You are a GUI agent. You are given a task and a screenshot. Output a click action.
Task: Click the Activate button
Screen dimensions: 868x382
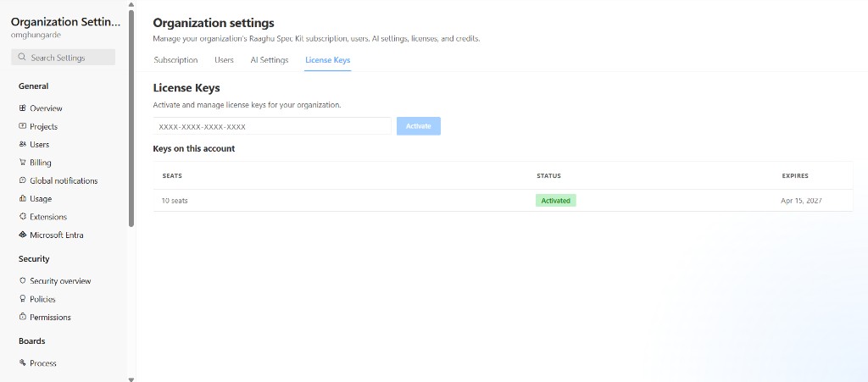(419, 126)
